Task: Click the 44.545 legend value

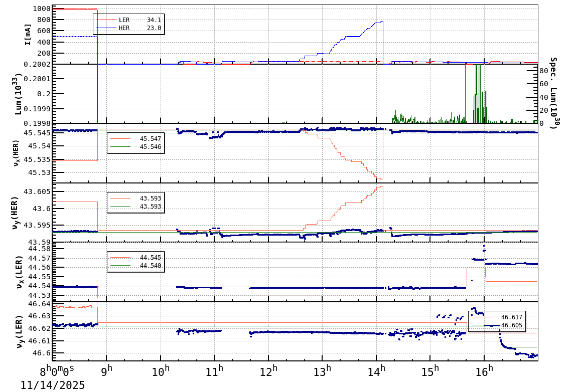Action: [x=151, y=257]
